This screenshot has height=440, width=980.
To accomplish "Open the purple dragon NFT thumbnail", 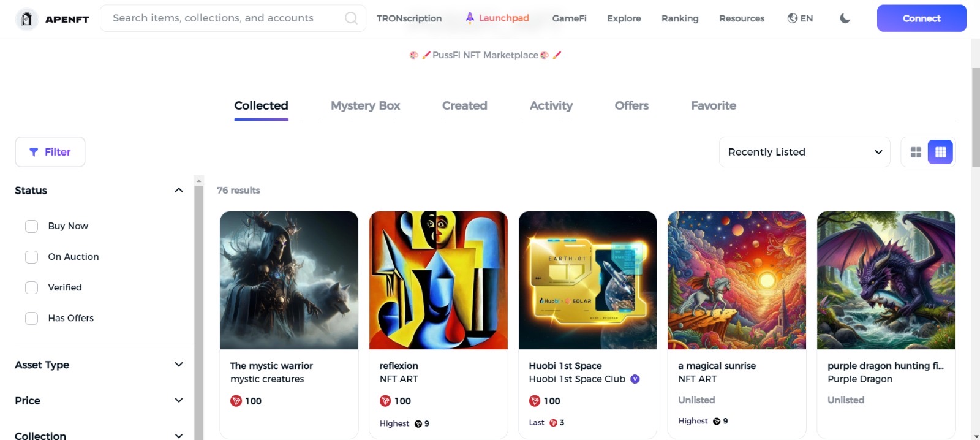I will 886,281.
